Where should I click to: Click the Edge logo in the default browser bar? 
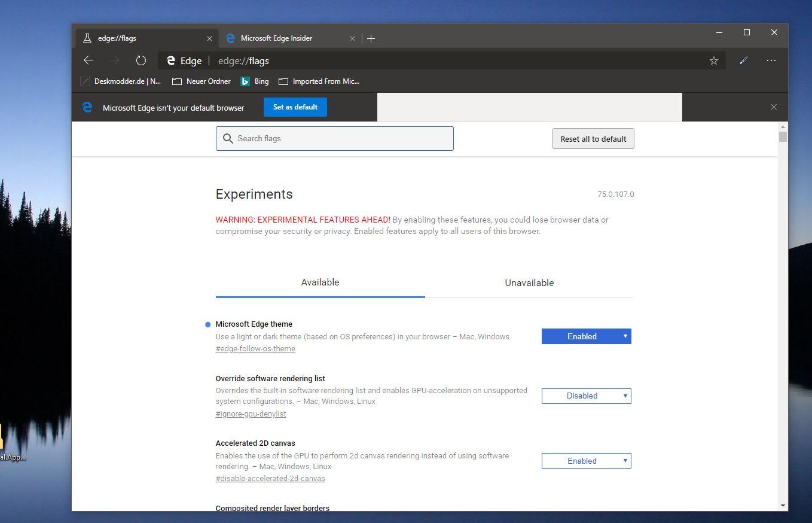87,107
